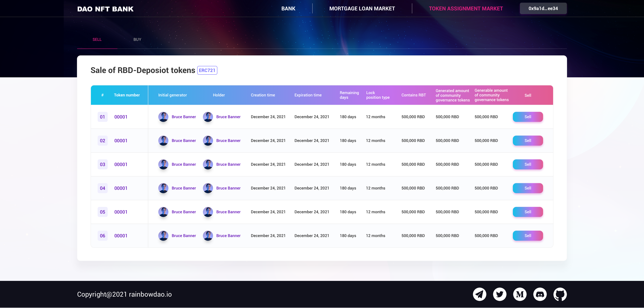Open token number 00001 in row 02
Screen dimensions: 644x308
click(121, 140)
